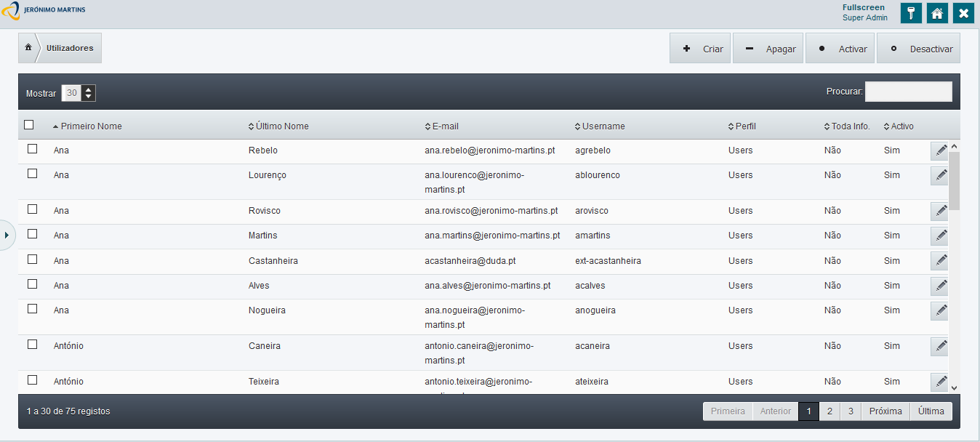Select page 1 in pagination
The width and height of the screenshot is (980, 442).
(x=808, y=411)
